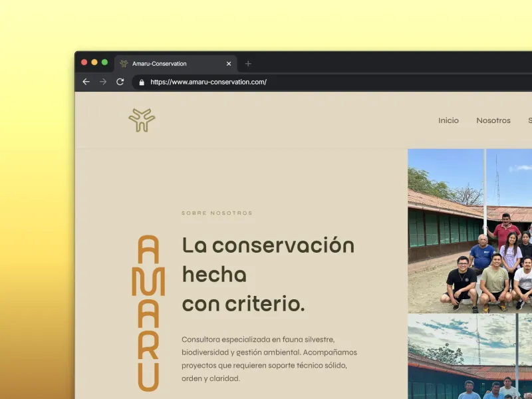The width and height of the screenshot is (532, 399).
Task: Open site security info via the padlock icon
Action: pyautogui.click(x=142, y=82)
